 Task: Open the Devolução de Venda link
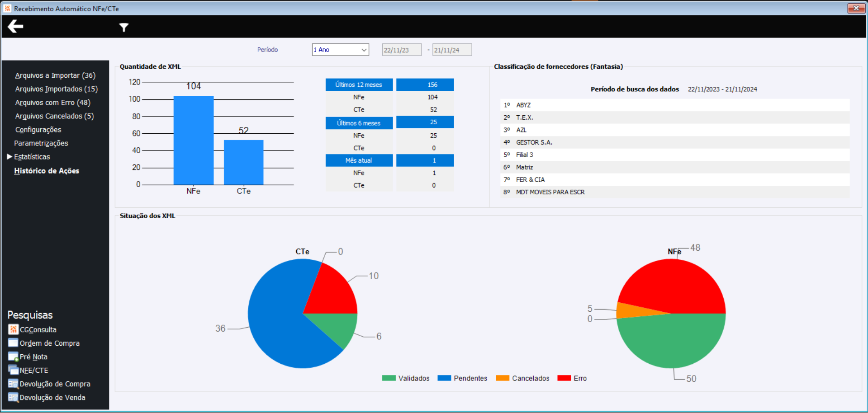pos(52,397)
